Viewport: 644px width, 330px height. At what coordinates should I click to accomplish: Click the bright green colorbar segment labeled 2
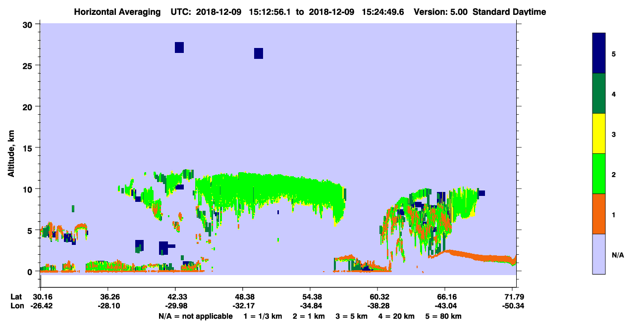point(599,174)
